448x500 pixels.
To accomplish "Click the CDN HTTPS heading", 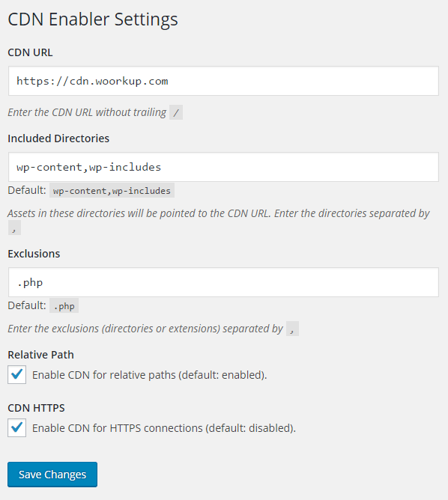I will pyautogui.click(x=36, y=408).
